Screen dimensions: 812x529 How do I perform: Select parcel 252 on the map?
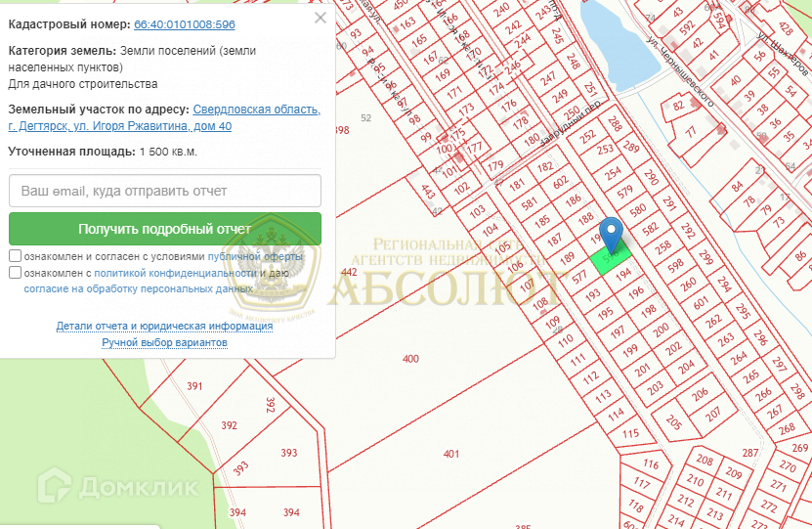point(587,136)
